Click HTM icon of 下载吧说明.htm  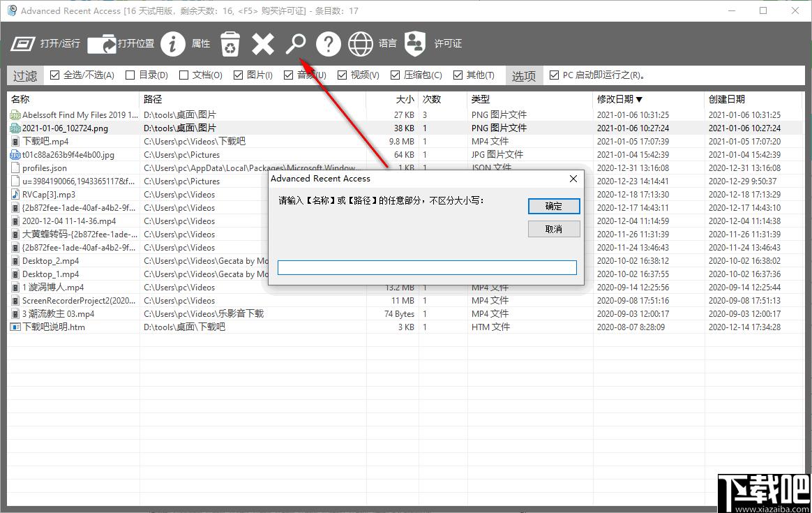15,327
